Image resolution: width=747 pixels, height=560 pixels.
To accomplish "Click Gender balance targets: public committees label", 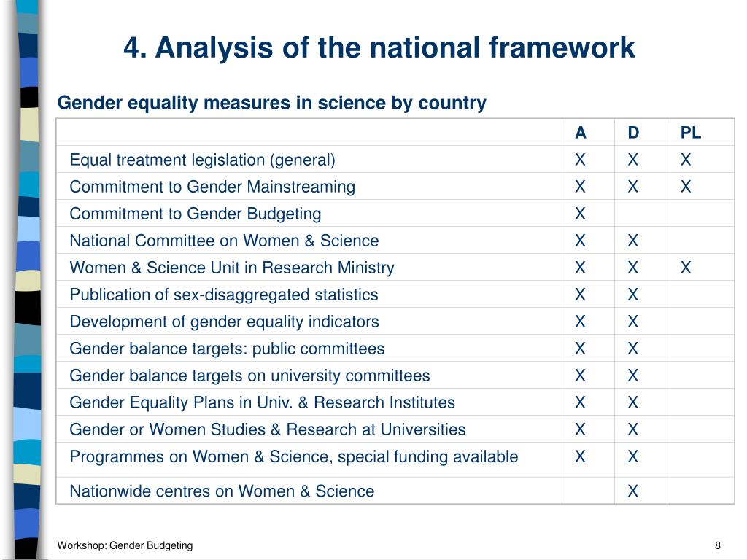I will pyautogui.click(x=227, y=349).
